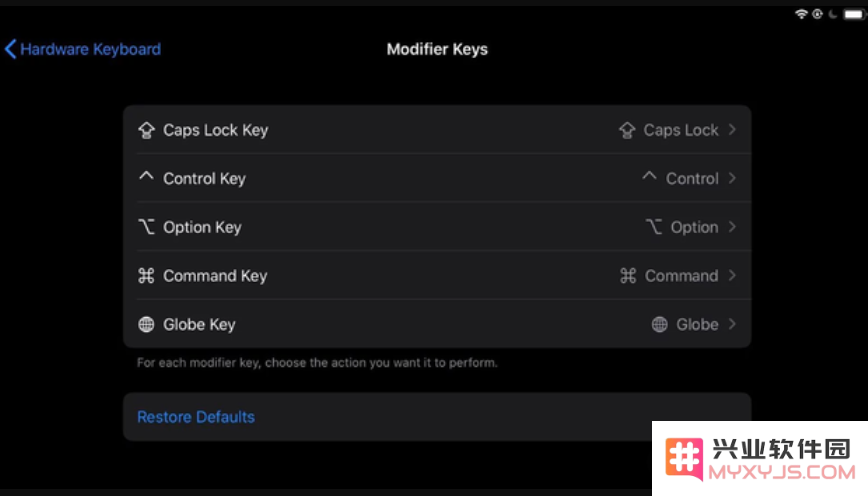
Task: Click the Wi-Fi status icon
Action: point(801,14)
